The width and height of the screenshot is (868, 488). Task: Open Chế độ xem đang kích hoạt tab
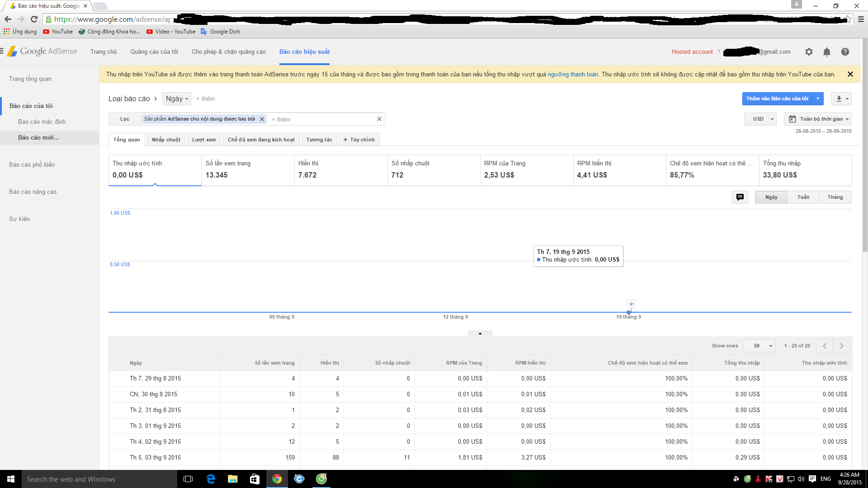[x=261, y=140]
